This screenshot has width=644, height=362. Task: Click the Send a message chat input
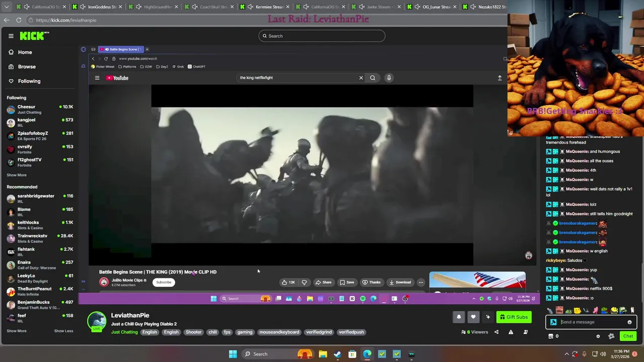592,322
